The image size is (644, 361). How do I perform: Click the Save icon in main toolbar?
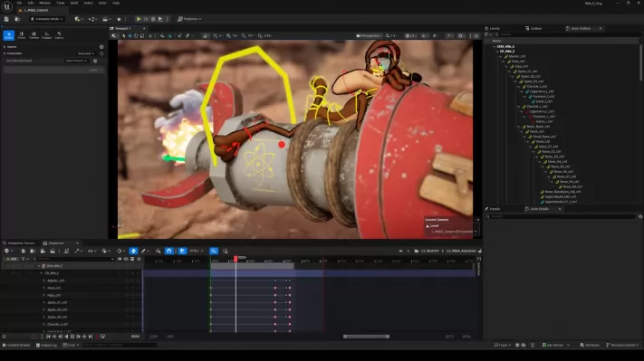click(6, 19)
